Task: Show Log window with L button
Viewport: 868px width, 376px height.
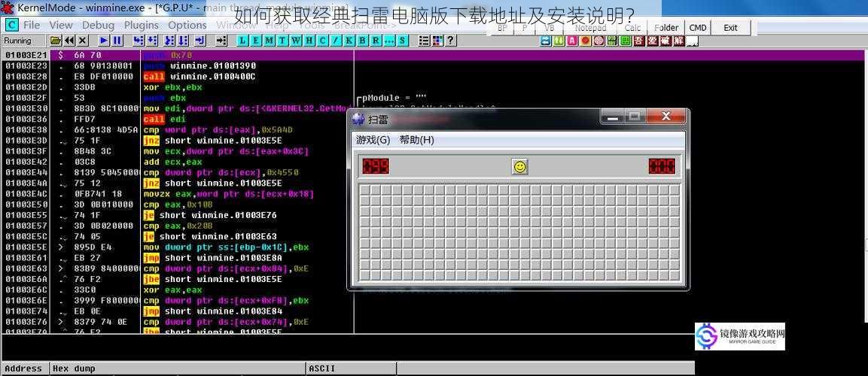Action: pos(242,41)
